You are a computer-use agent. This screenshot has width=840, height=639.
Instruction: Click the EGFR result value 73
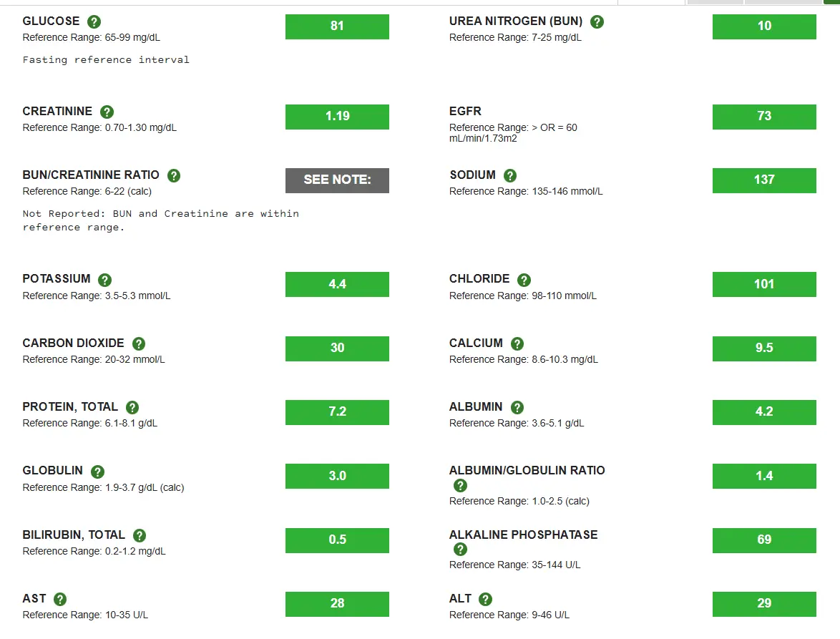coord(764,117)
